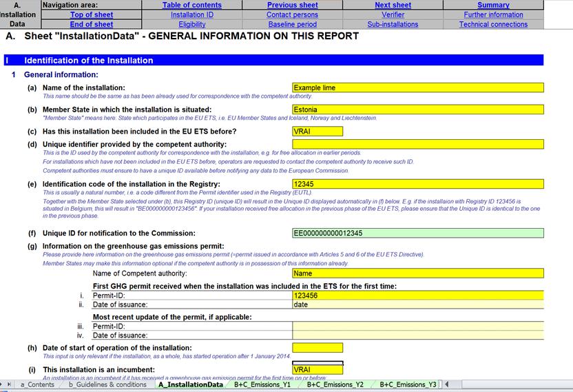Select the A_InstallationData sheet tab
The height and width of the screenshot is (392, 573).
click(x=191, y=384)
